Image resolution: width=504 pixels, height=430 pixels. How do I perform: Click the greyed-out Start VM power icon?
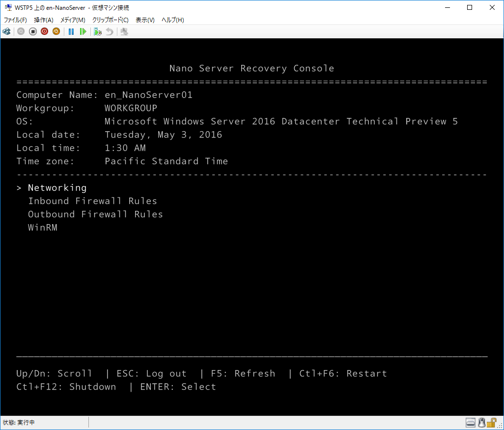coord(21,31)
